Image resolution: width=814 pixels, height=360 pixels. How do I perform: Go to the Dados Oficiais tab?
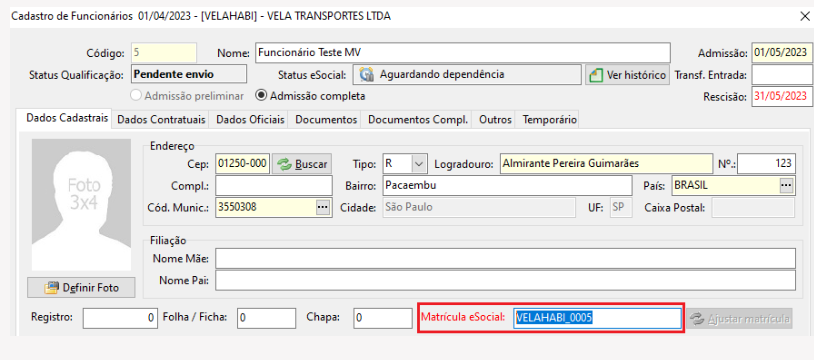tap(251, 120)
